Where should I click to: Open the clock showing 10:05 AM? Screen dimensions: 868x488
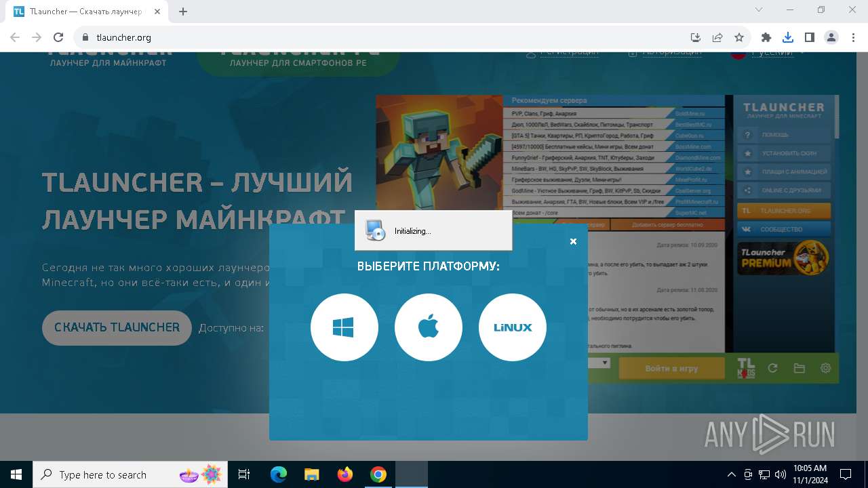[810, 474]
